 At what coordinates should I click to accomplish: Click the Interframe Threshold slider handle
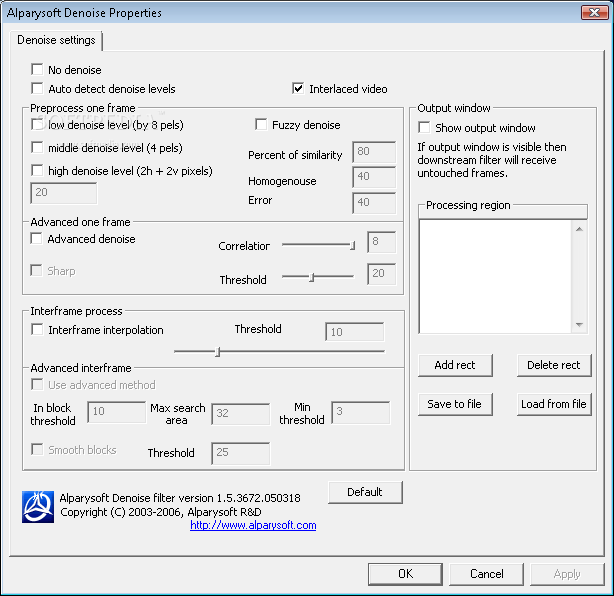pos(218,352)
